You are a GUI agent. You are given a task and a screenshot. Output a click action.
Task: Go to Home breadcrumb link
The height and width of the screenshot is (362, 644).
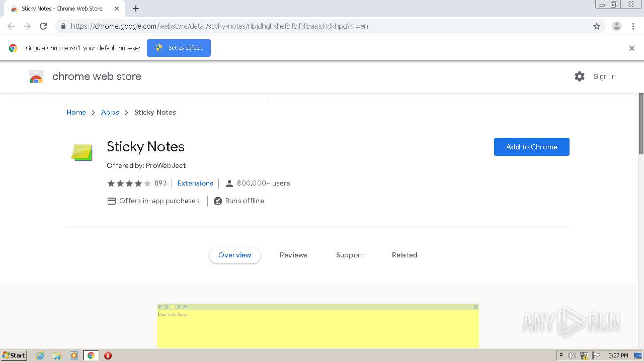point(76,112)
